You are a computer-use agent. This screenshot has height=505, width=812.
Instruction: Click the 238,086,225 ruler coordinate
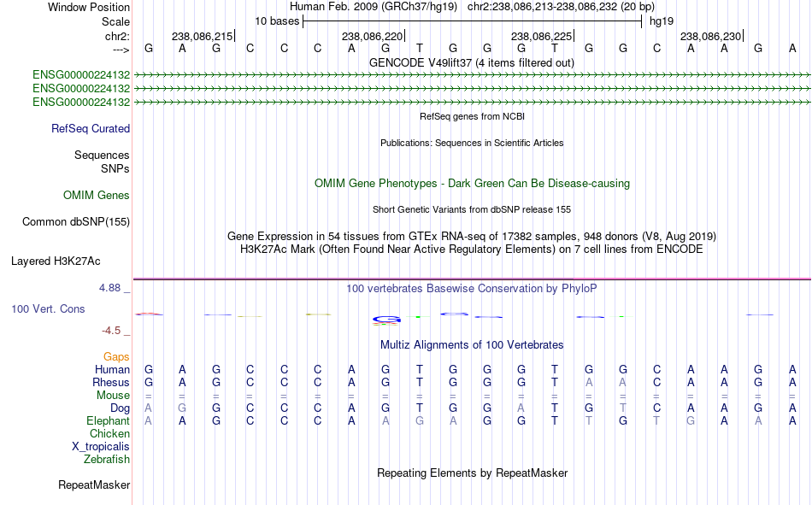coord(541,36)
